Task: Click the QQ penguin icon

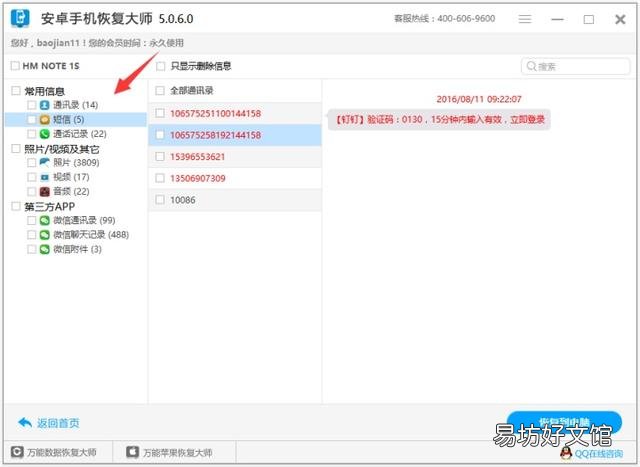Action: (566, 453)
